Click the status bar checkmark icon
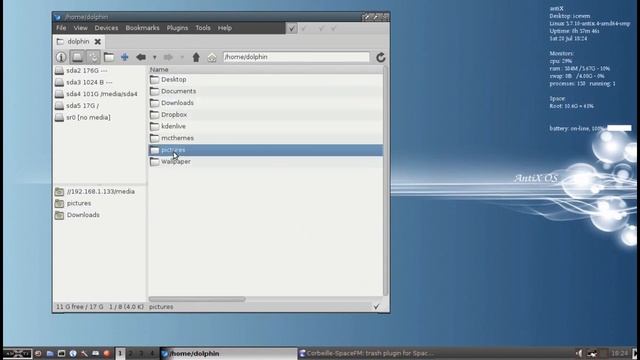640x360 pixels. pos(376,307)
